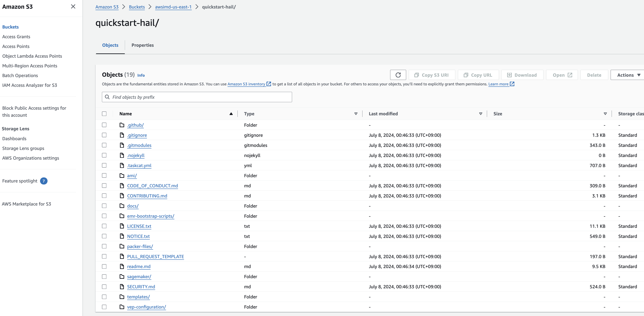Go to Batch Operations in sidebar
Image resolution: width=644 pixels, height=316 pixels.
20,75
